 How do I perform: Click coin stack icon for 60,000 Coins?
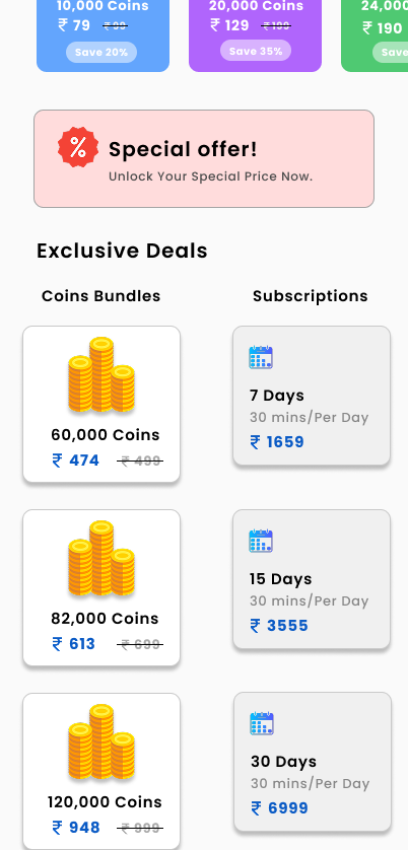[101, 375]
